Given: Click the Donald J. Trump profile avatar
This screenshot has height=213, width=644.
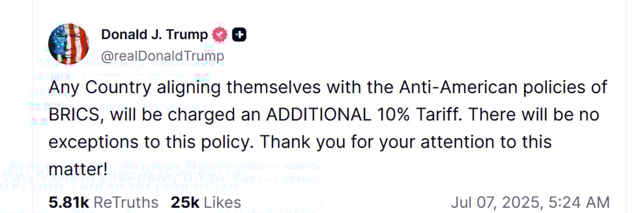Looking at the screenshot, I should [x=69, y=44].
